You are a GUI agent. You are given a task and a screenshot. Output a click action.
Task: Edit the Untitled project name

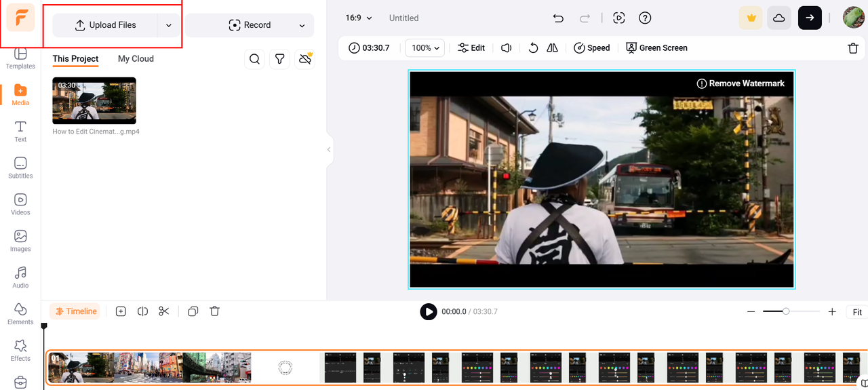(403, 18)
